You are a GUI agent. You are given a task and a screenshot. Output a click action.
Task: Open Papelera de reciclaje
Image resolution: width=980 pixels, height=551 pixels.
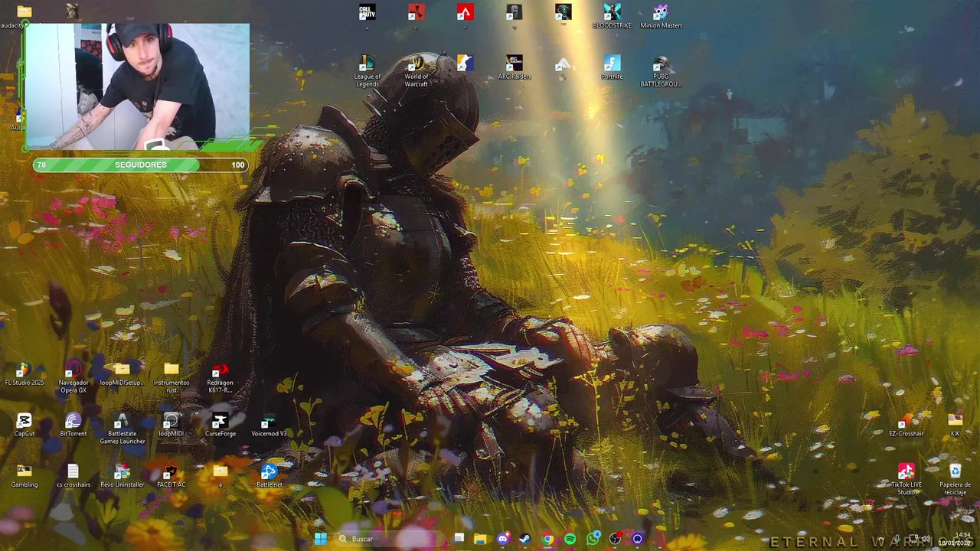955,480
